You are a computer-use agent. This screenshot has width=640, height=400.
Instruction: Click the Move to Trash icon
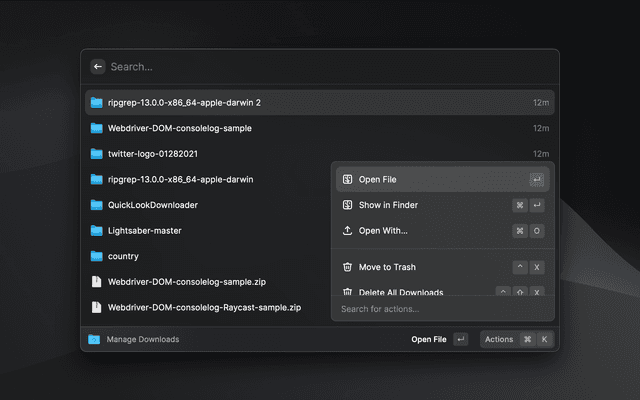(347, 267)
